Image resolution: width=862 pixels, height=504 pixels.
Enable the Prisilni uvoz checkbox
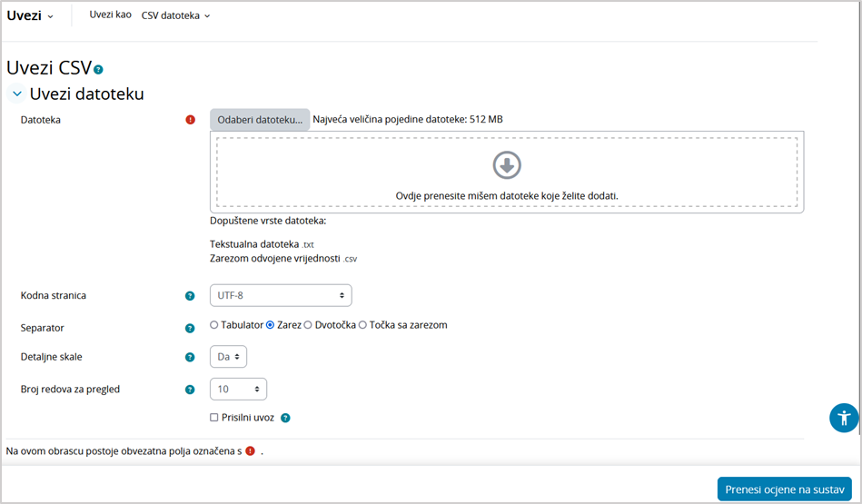(x=214, y=418)
